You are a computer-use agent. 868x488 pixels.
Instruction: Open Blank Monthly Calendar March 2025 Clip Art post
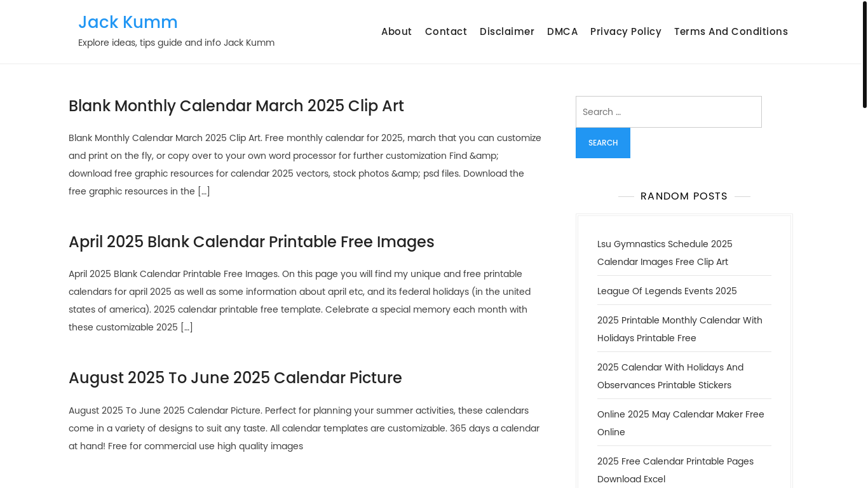236,106
